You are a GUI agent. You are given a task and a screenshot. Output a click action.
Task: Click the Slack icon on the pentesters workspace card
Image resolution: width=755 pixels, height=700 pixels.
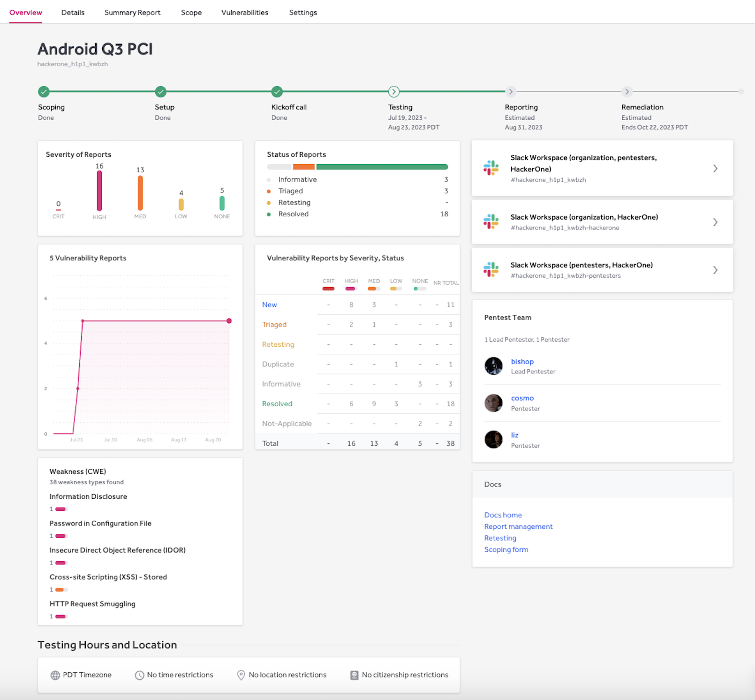tap(491, 270)
